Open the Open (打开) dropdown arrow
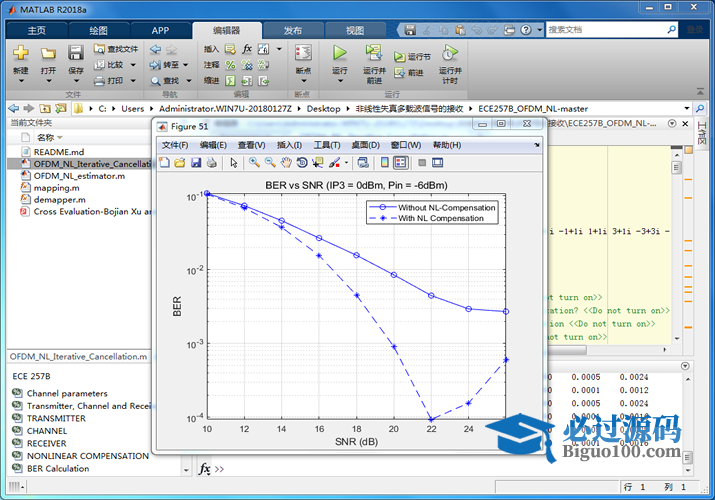This screenshot has width=715, height=500. (x=48, y=81)
